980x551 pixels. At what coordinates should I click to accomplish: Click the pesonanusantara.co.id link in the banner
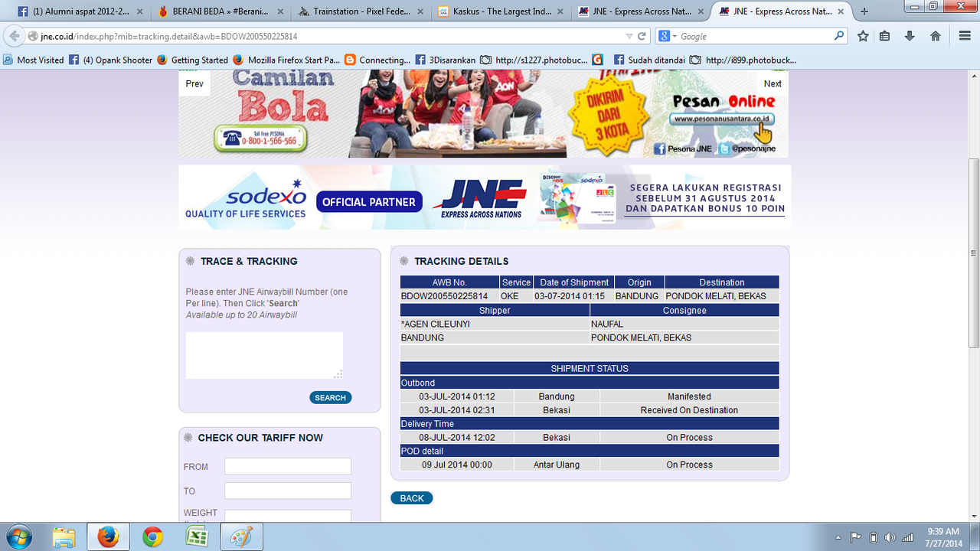click(723, 119)
